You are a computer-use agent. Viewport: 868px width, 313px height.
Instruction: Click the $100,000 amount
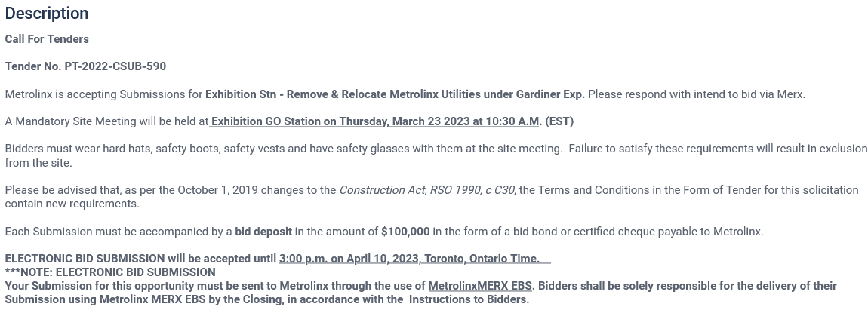(405, 232)
